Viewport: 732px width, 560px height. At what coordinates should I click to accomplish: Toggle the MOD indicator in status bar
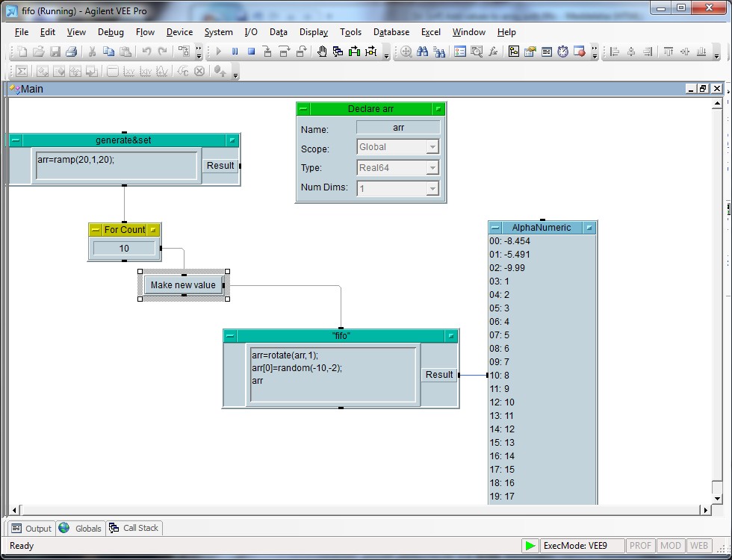click(x=671, y=546)
